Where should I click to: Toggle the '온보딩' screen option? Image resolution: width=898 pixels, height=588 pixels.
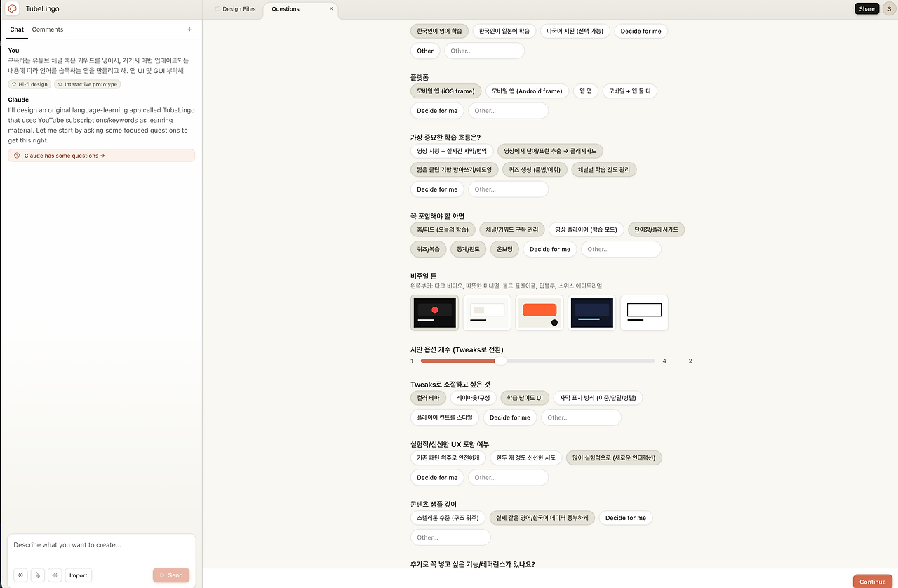[x=504, y=249]
